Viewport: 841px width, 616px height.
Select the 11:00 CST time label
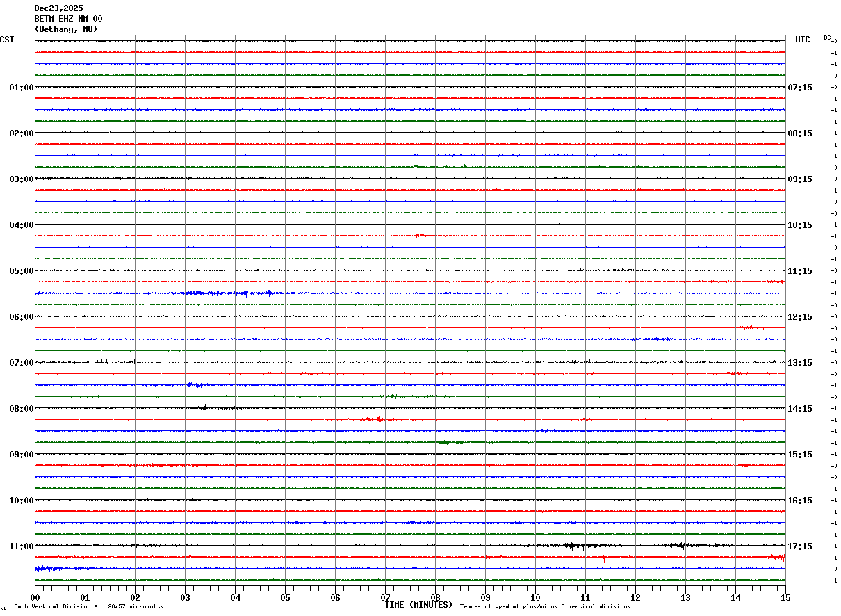click(x=22, y=546)
